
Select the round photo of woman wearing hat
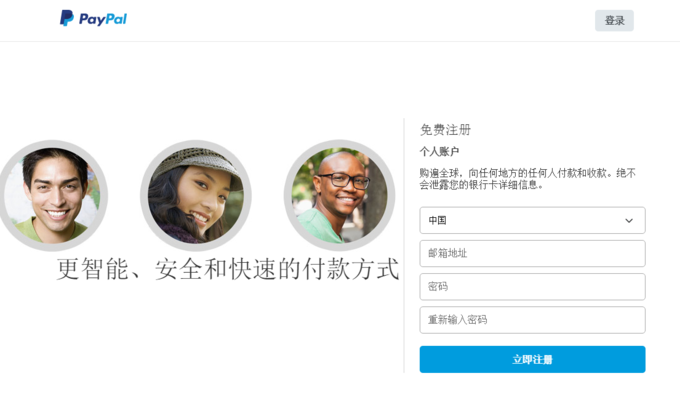click(196, 195)
